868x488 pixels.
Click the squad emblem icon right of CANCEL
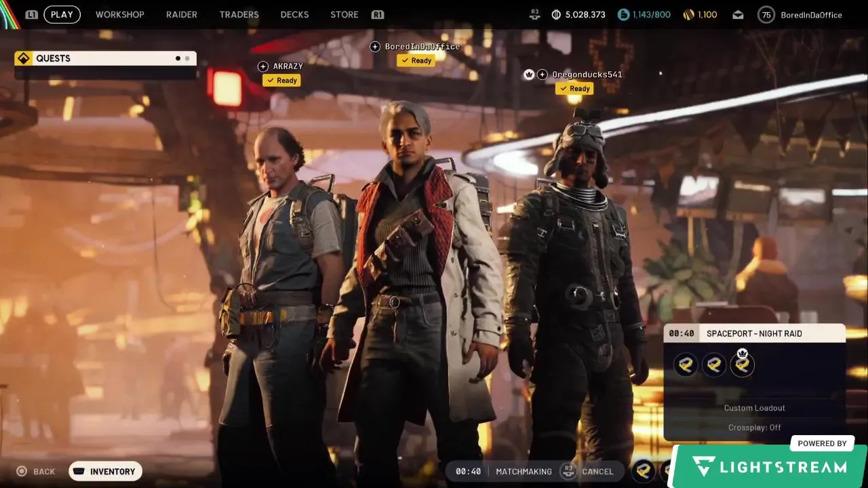[643, 471]
